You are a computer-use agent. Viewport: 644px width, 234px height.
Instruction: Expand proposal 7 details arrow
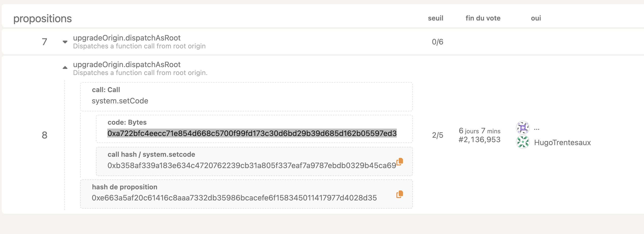[65, 42]
